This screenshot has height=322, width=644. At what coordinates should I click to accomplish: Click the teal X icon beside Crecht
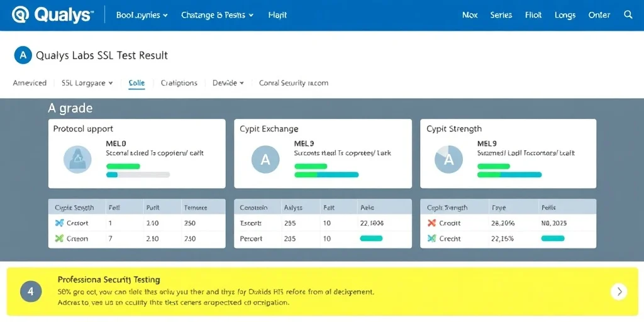coord(431,238)
